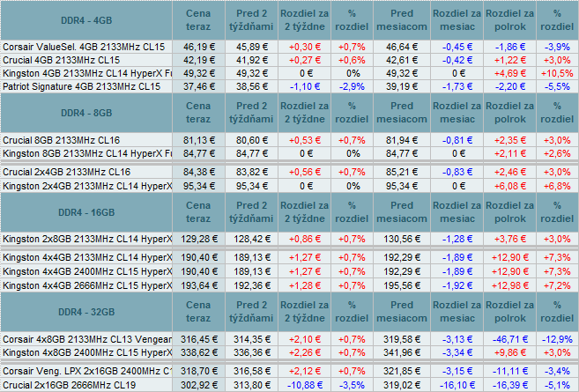Select the blue percentage "-3,9%"
The width and height of the screenshot is (579, 392).
(557, 47)
